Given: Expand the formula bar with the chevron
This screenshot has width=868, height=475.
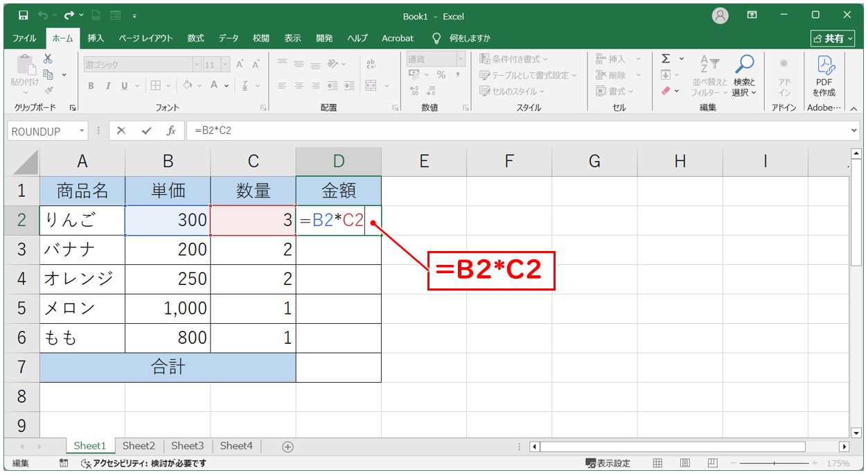Looking at the screenshot, I should 853,131.
